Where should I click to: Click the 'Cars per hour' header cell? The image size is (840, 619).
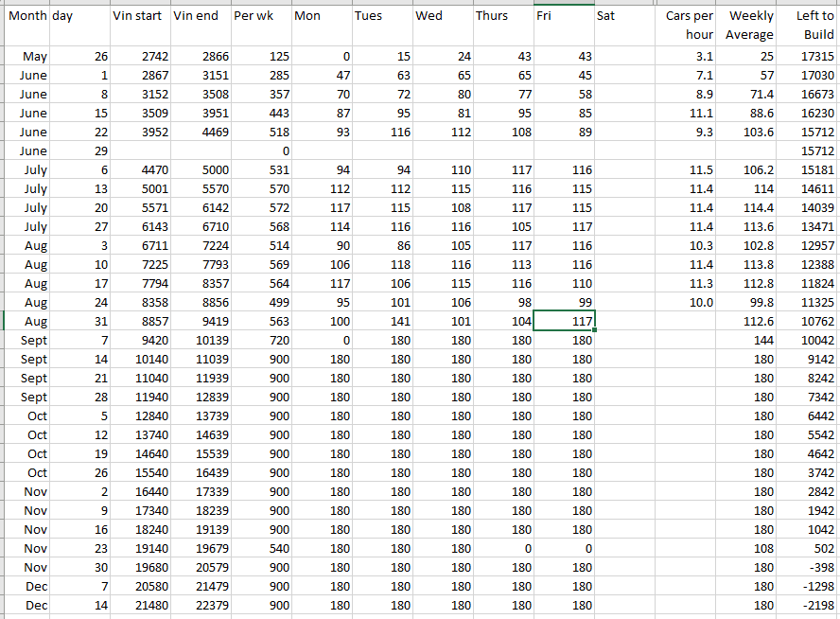tap(685, 26)
